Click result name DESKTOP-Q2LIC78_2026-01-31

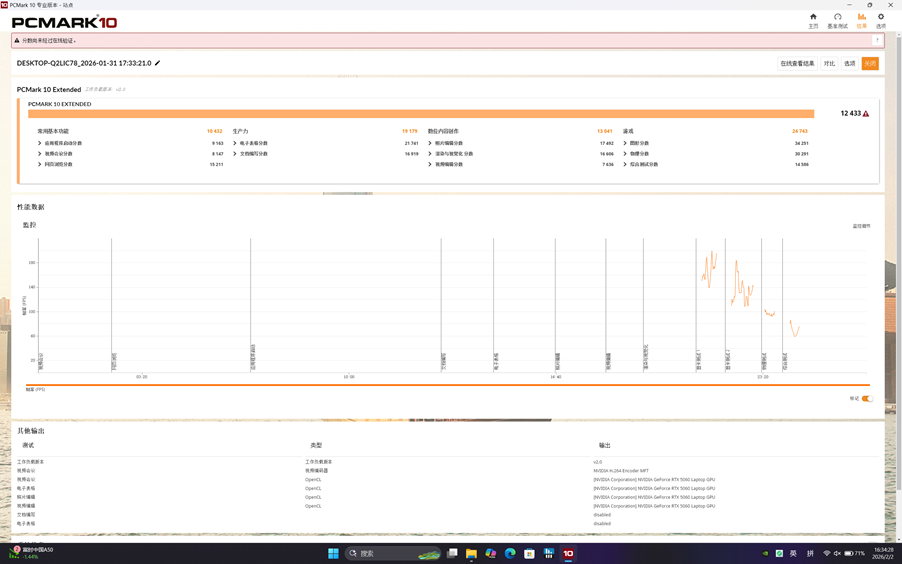click(x=84, y=63)
